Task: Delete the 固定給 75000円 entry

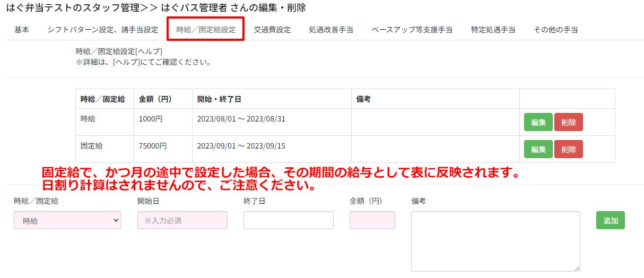Action: [568, 149]
